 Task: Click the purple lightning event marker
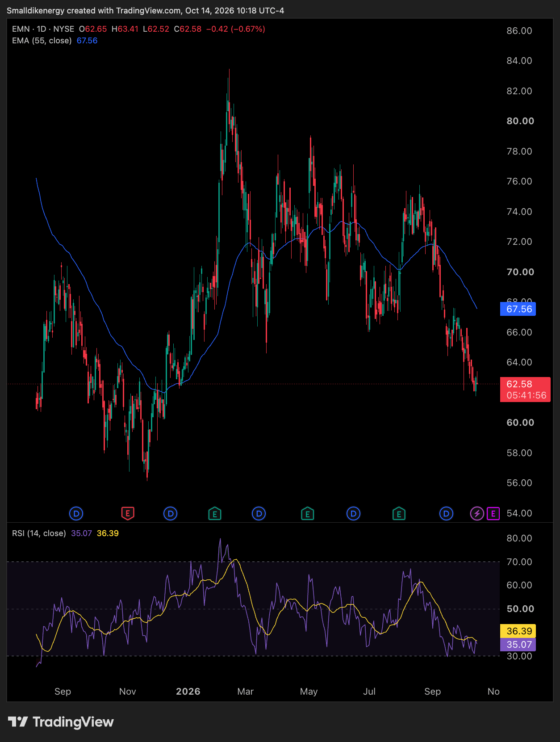tap(477, 514)
